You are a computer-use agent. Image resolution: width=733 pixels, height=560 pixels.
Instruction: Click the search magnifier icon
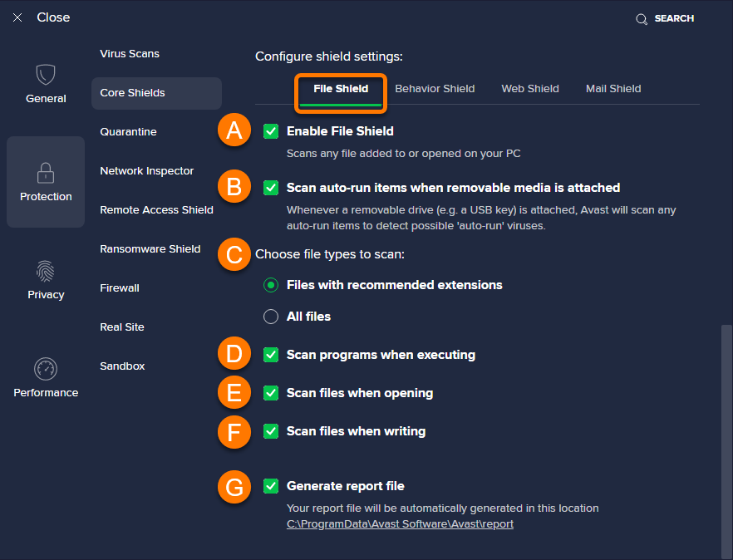pos(642,19)
